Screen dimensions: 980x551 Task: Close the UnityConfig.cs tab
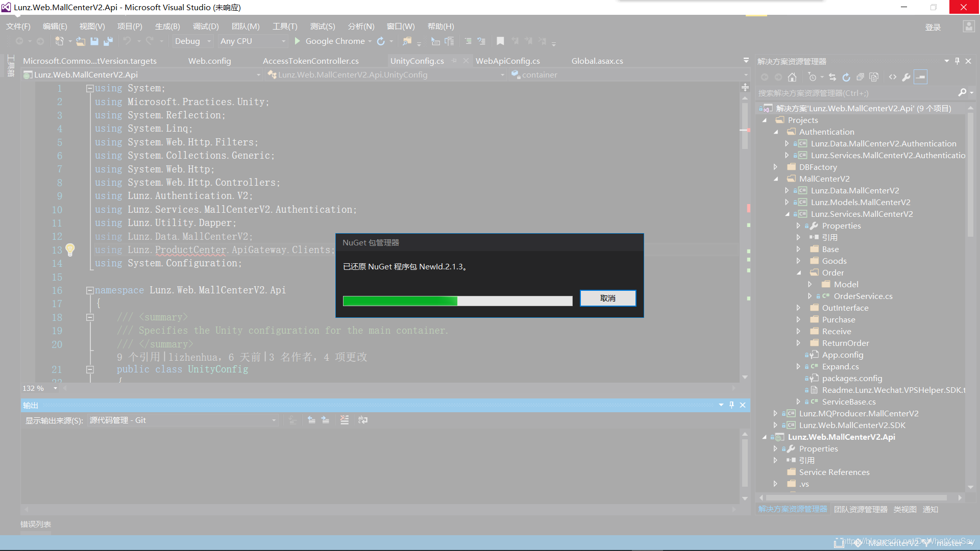coord(465,61)
